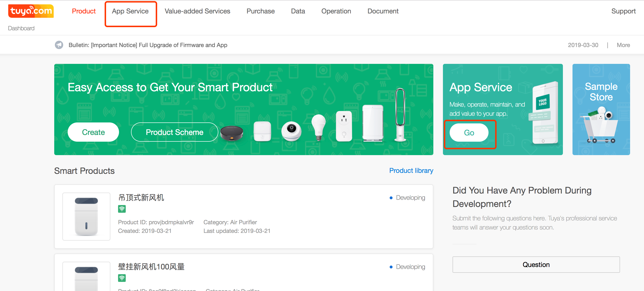Click the Wi-Fi icon under 吊顶式新风机

[122, 209]
